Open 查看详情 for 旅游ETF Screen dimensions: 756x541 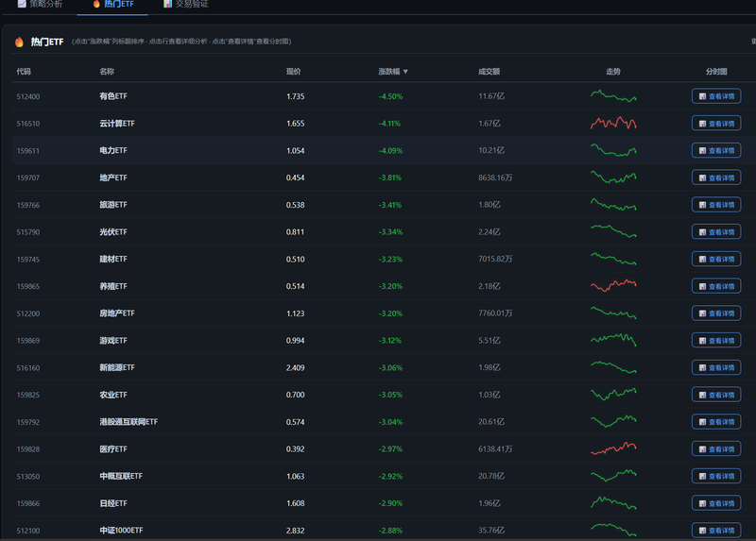click(x=716, y=205)
